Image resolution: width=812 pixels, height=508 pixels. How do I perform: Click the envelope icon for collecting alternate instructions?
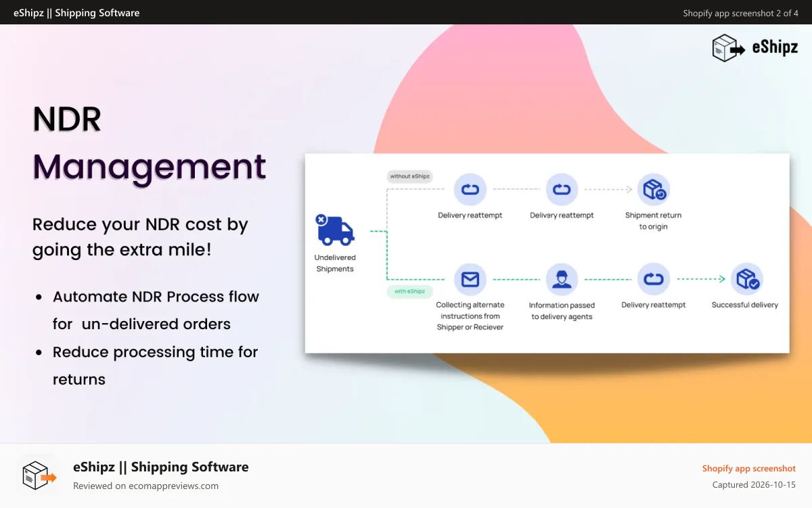[x=470, y=280]
